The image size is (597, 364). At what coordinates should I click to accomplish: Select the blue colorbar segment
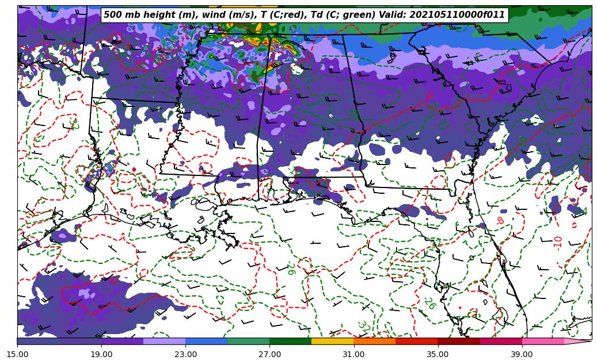(x=206, y=341)
